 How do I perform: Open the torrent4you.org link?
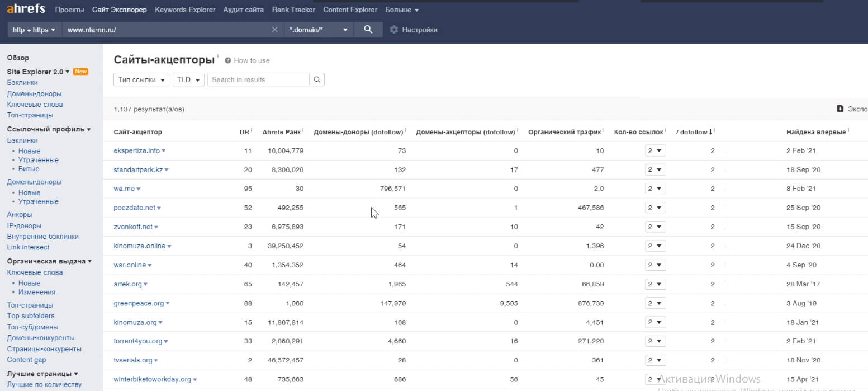click(x=137, y=341)
